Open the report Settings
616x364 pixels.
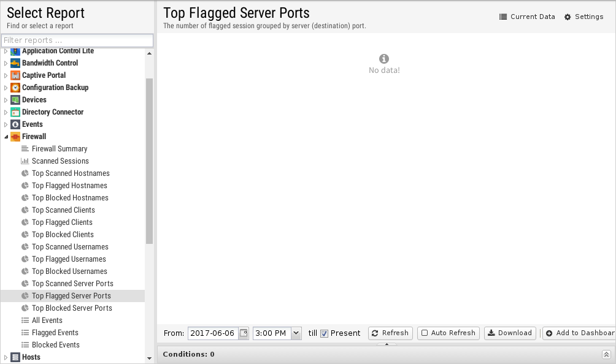point(583,17)
